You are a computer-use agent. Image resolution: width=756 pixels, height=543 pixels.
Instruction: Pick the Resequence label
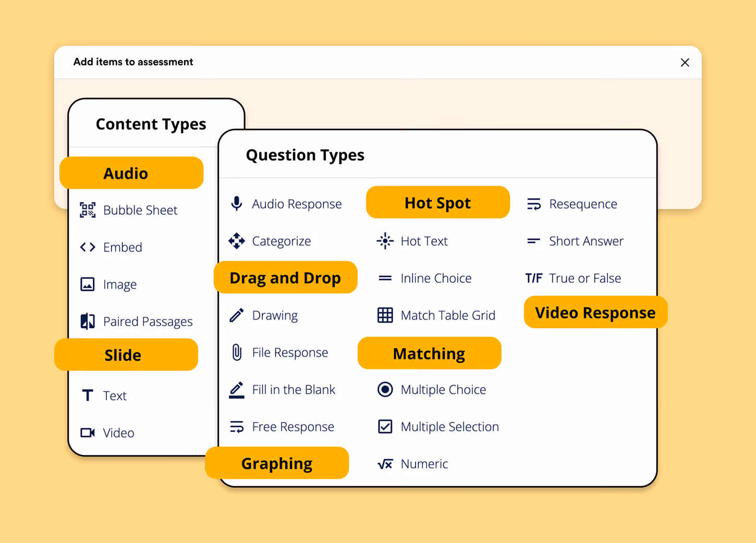583,204
